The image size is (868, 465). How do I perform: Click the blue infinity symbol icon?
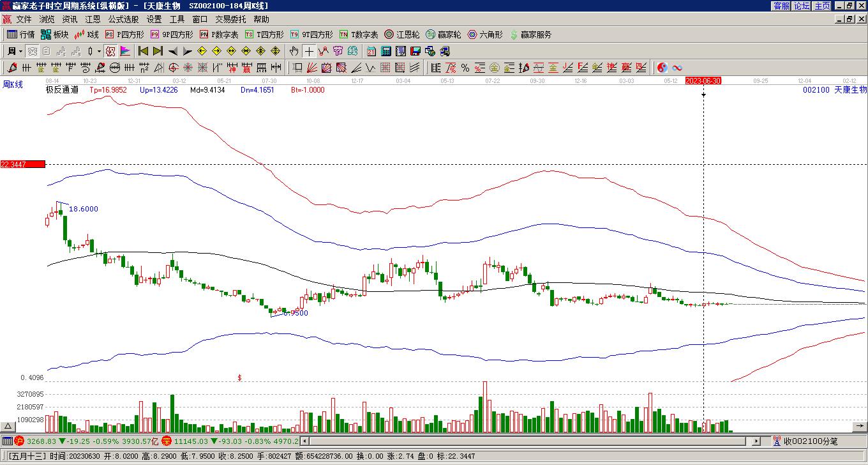click(x=677, y=68)
